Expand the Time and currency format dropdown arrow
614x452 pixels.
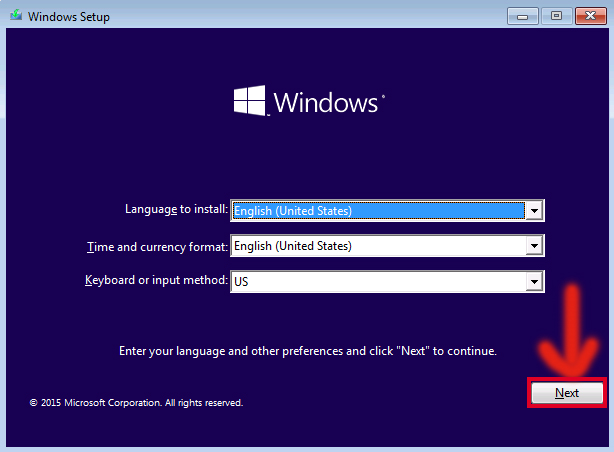(534, 246)
